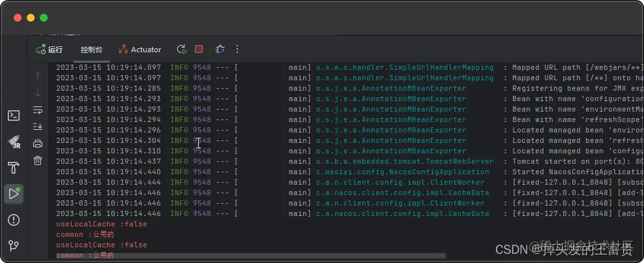This screenshot has width=644, height=263.
Task: Switch to the 控制台 console tab
Action: point(91,50)
